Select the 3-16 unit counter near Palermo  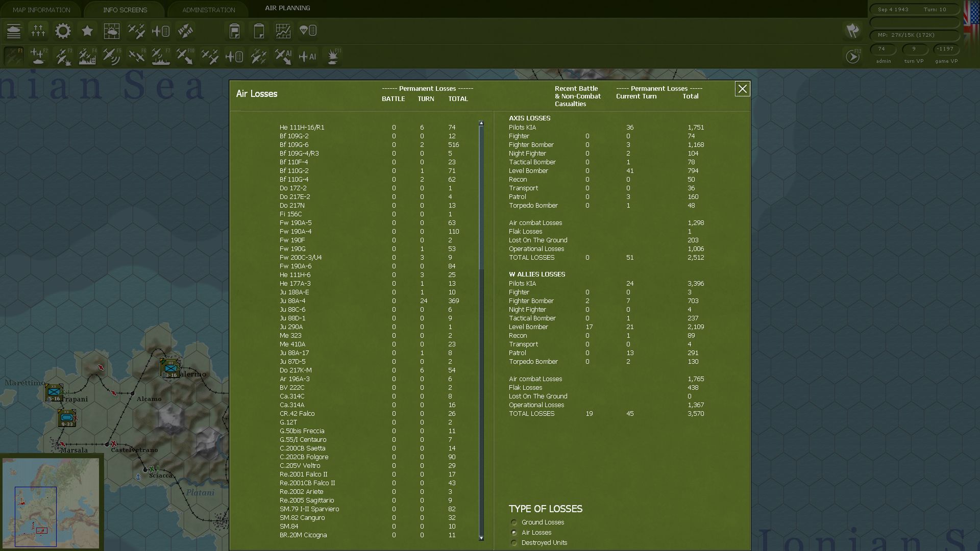(x=170, y=368)
